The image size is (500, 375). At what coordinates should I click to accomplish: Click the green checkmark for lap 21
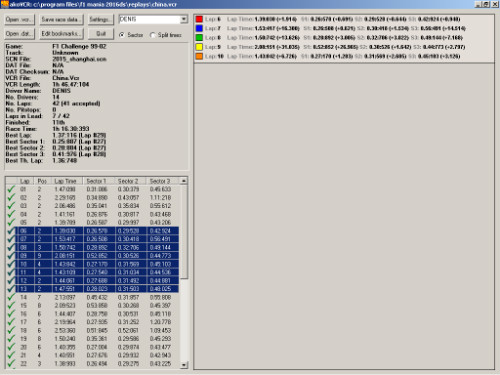click(11, 355)
